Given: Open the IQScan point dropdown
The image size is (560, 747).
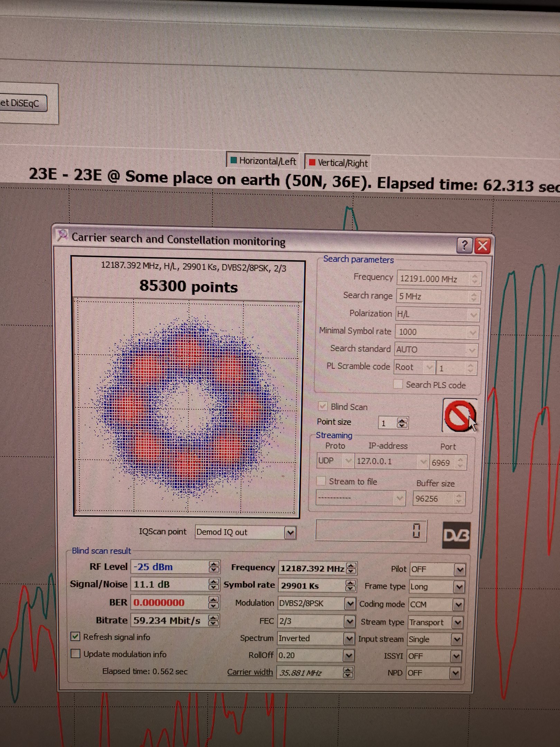Looking at the screenshot, I should click(x=290, y=533).
